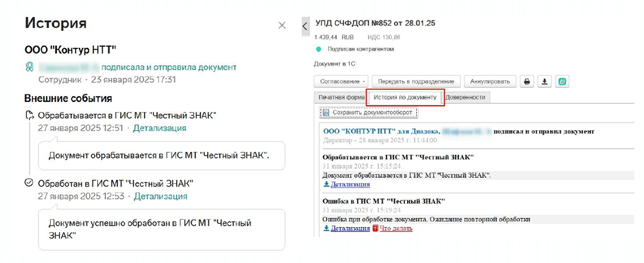
Task: Click the download icon button
Action: click(545, 81)
